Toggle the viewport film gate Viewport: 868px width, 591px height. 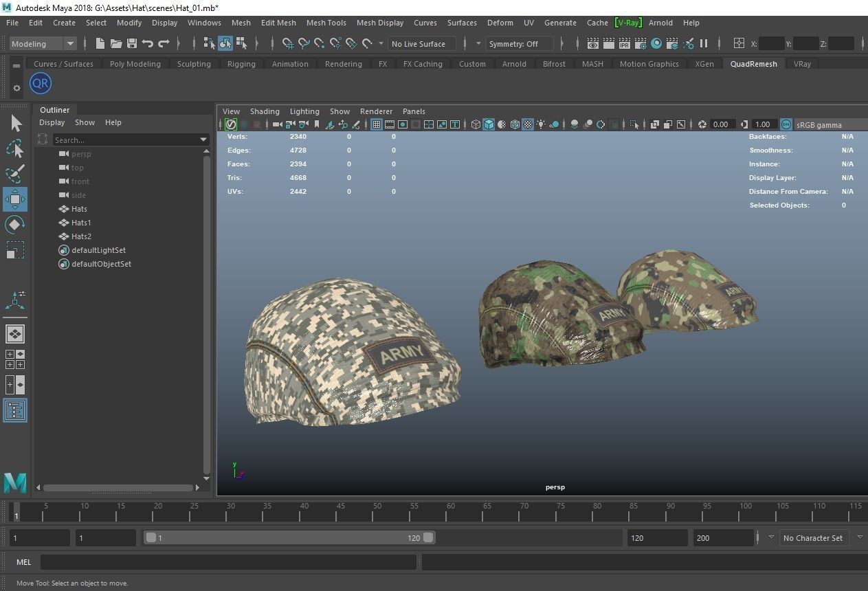click(390, 124)
